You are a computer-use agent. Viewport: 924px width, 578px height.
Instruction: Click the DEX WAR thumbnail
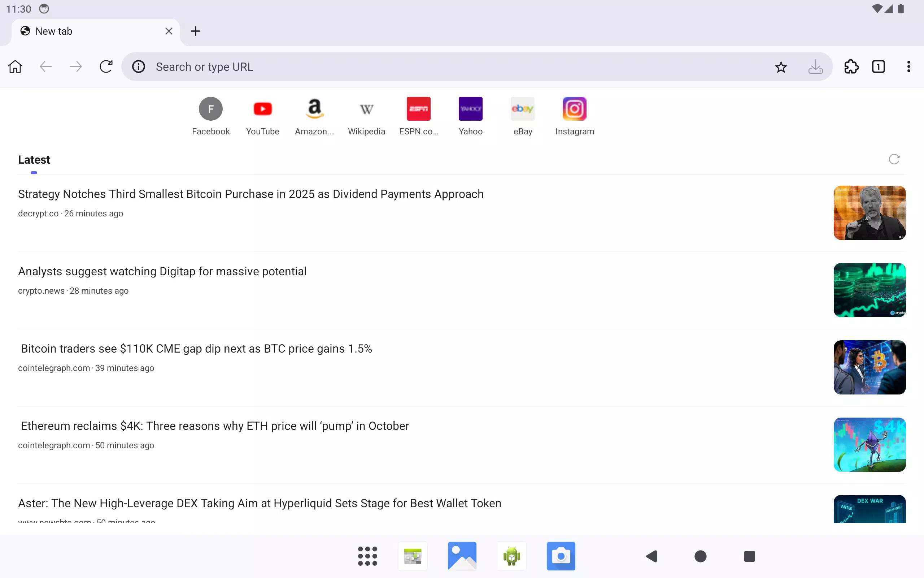869,509
